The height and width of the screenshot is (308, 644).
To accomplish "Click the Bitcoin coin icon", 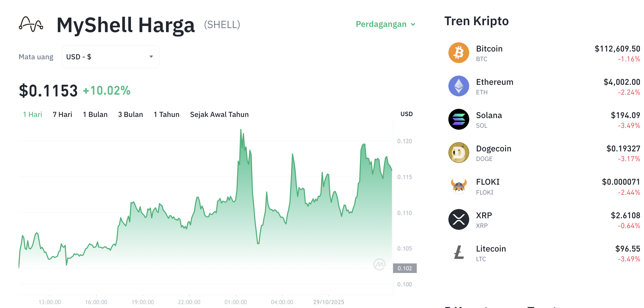I will [459, 53].
